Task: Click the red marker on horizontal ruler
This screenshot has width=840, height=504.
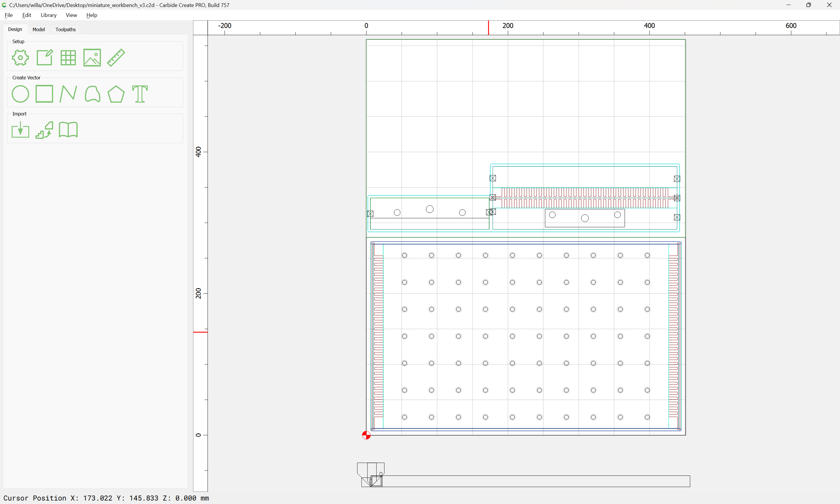Action: pyautogui.click(x=489, y=27)
